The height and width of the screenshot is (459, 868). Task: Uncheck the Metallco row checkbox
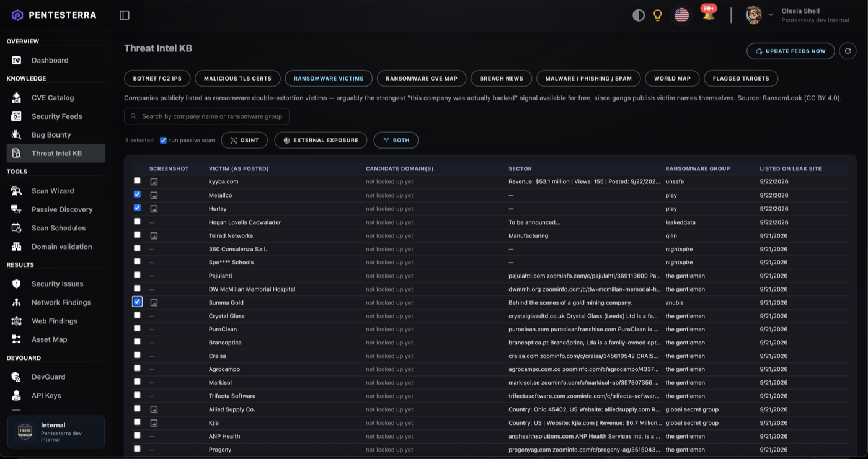coord(137,195)
